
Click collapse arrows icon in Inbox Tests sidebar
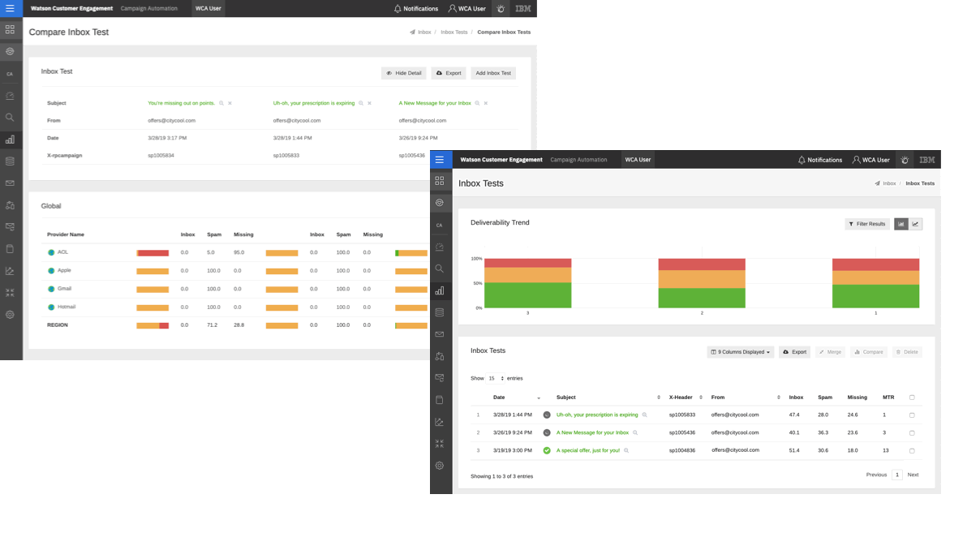[440, 444]
